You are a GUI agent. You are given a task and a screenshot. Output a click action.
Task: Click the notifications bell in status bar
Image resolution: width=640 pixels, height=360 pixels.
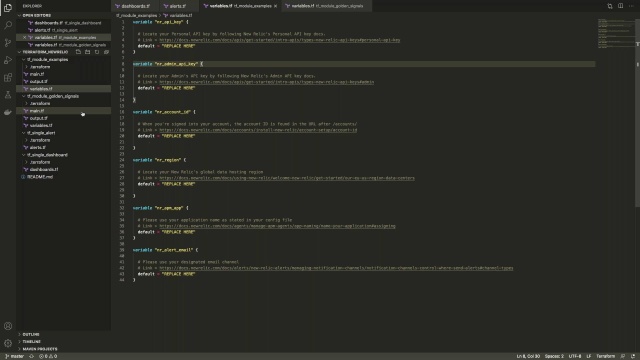(633, 356)
